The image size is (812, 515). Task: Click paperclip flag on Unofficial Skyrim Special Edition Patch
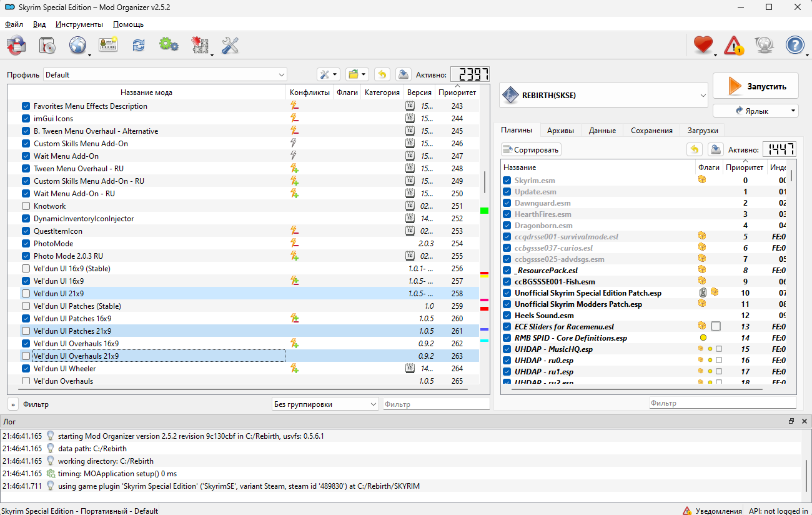tap(703, 292)
